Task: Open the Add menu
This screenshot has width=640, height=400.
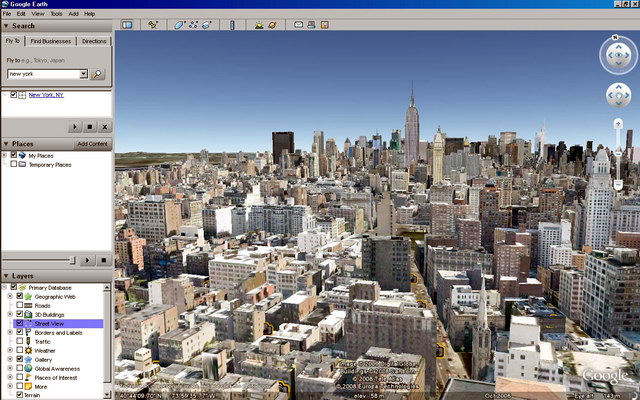Action: pos(73,14)
